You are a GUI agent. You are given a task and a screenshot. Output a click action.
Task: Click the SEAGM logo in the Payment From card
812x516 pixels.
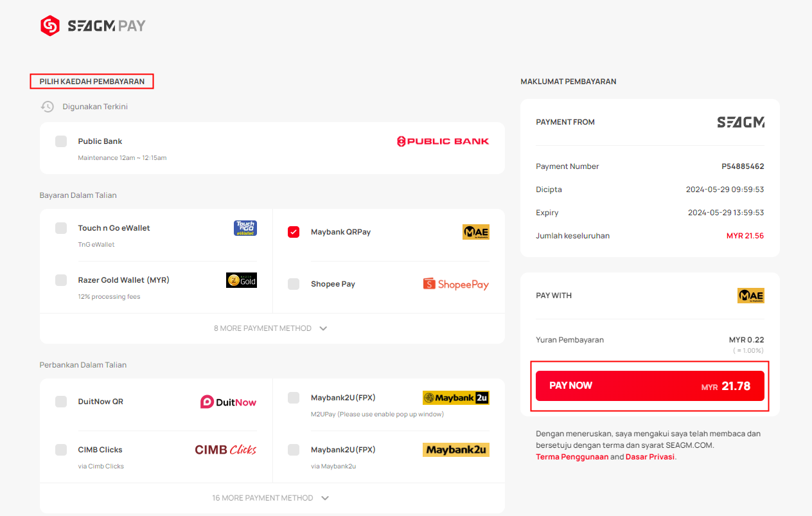741,122
